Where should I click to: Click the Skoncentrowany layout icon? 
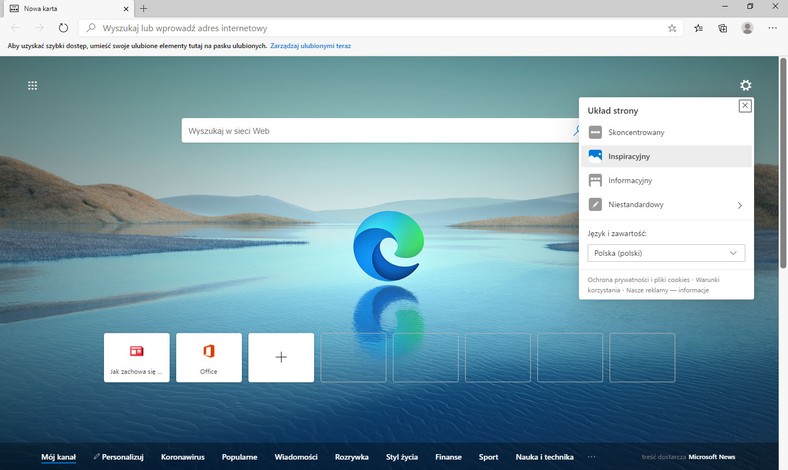[x=595, y=132]
